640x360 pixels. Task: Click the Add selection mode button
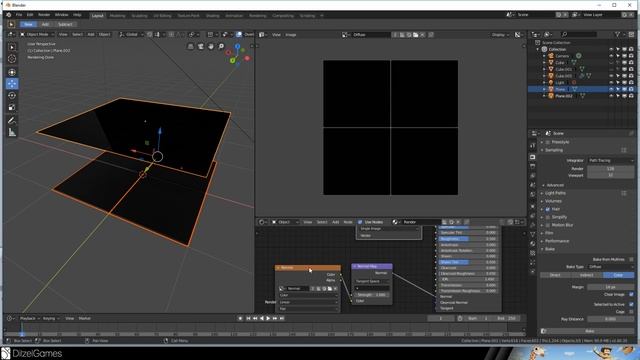click(45, 24)
